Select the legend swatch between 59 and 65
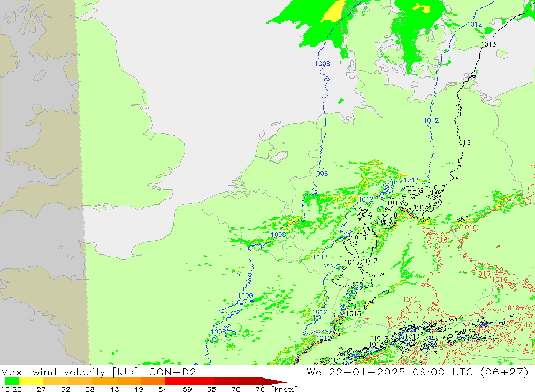 (202, 381)
